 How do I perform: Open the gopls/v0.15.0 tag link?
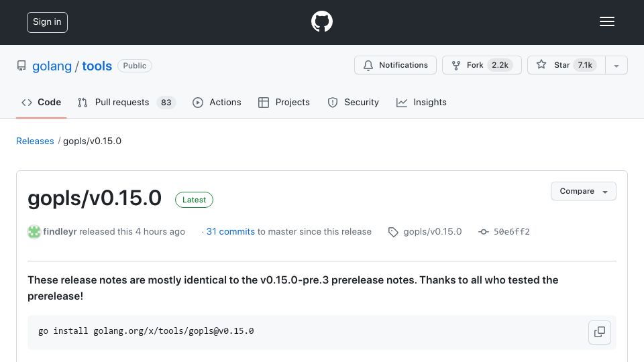coord(433,231)
